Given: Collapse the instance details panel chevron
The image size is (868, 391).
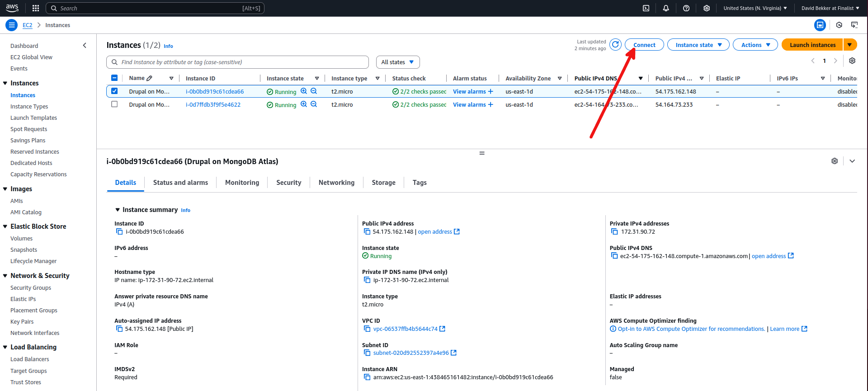Looking at the screenshot, I should (x=852, y=161).
